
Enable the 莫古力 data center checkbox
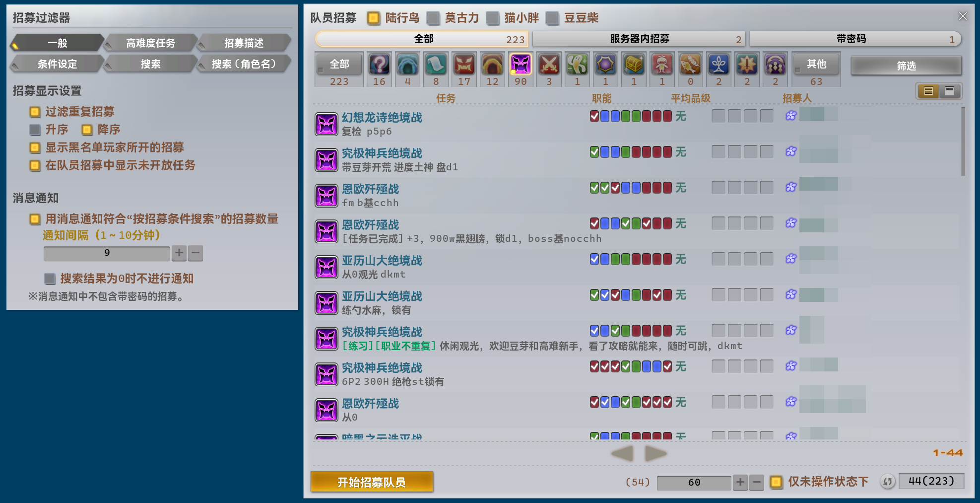click(433, 18)
